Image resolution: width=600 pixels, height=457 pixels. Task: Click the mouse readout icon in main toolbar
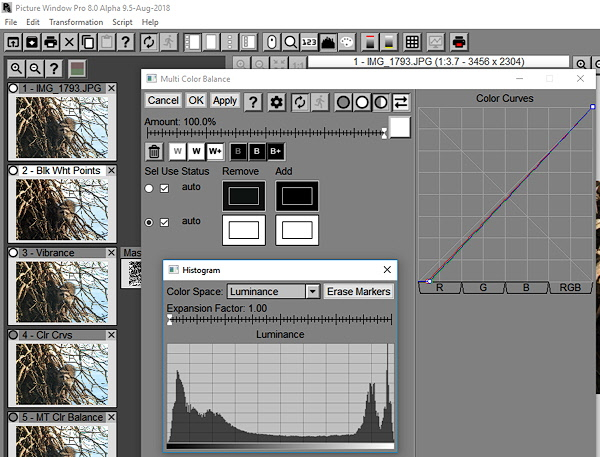[x=272, y=42]
